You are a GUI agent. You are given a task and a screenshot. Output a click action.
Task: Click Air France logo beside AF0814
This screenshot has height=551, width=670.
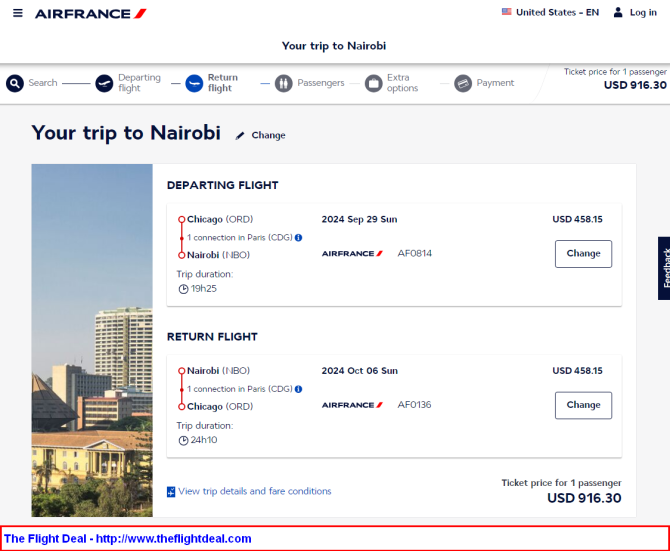click(352, 254)
